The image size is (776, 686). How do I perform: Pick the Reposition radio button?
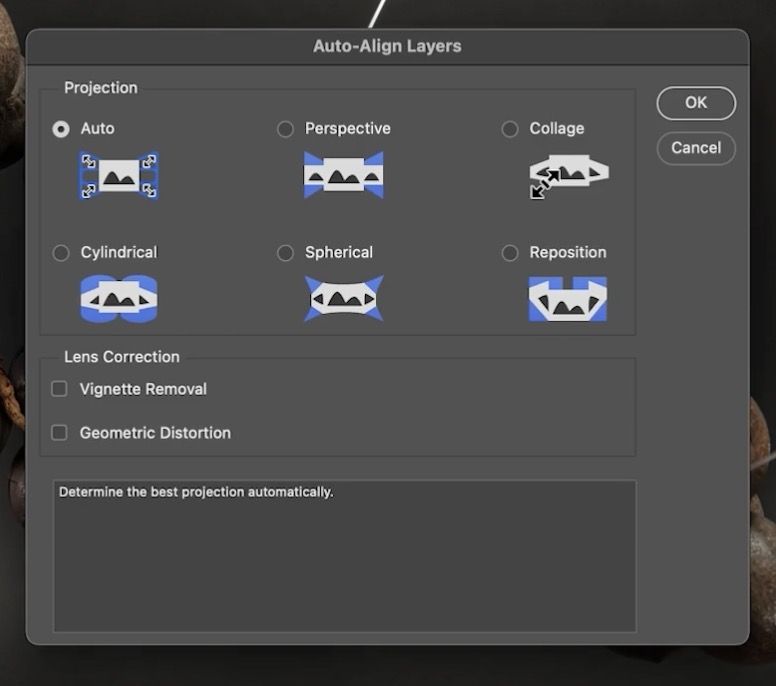point(510,253)
